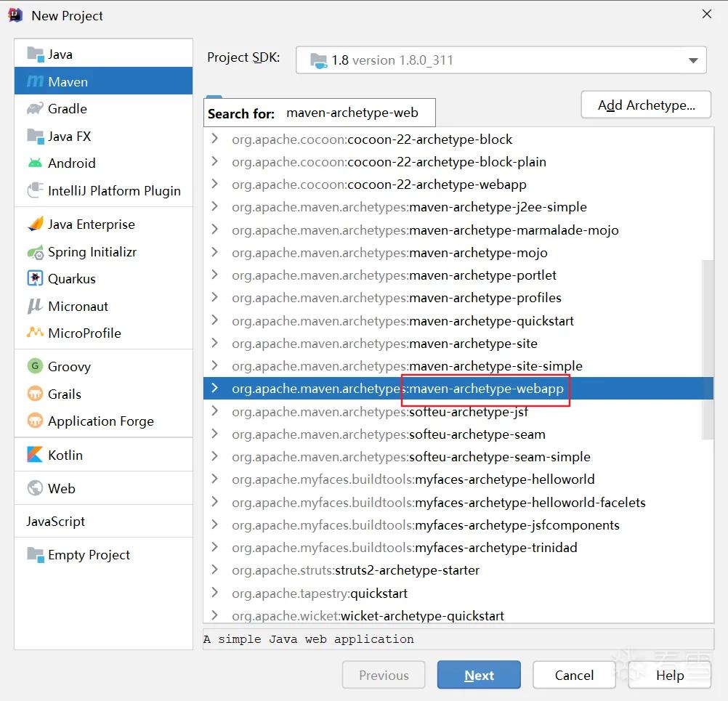Image resolution: width=728 pixels, height=701 pixels.
Task: Expand the selected maven-archetype-webapp node
Action: [x=214, y=388]
